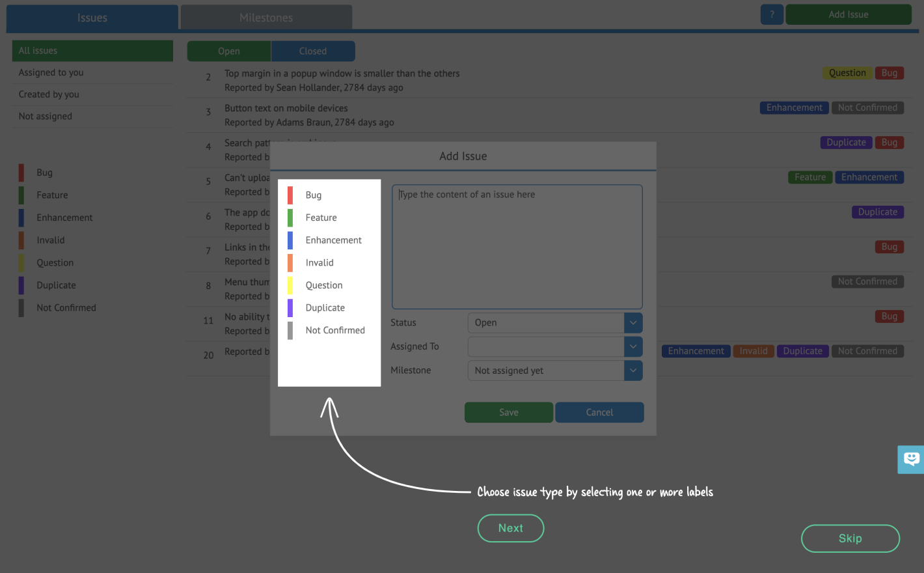Select the Question label in dialog
This screenshot has width=924, height=573.
pos(323,285)
